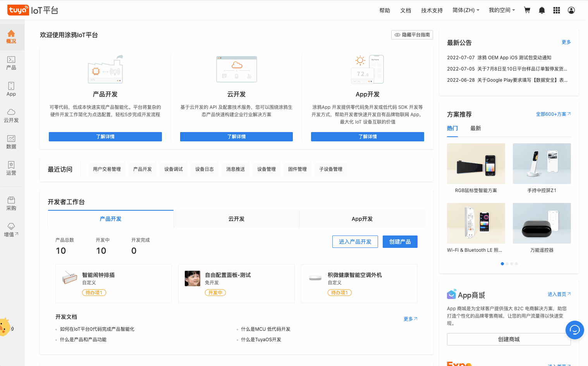Image resolution: width=588 pixels, height=366 pixels.
Task: Open the 运营 sidebar section
Action: click(11, 168)
